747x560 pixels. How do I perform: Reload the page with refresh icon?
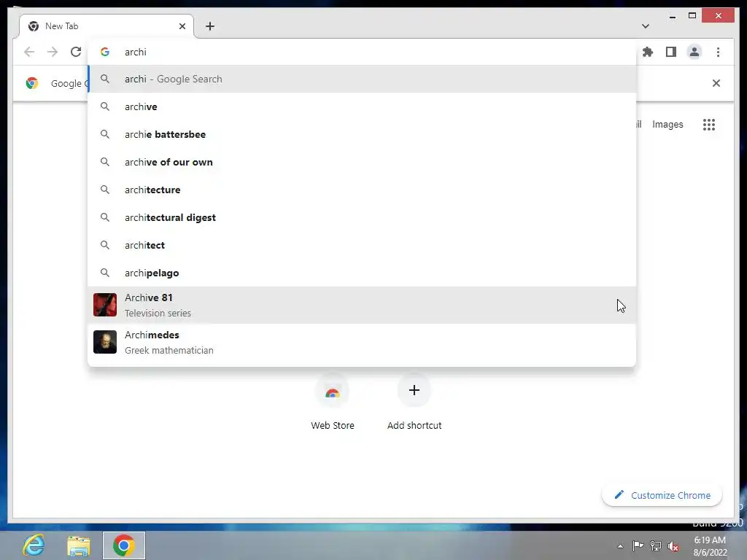[76, 52]
